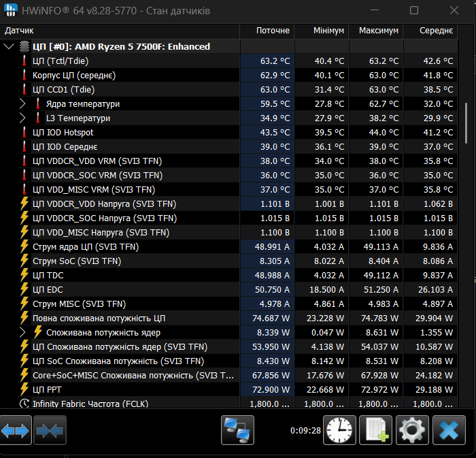This screenshot has width=476, height=458.
Task: Click the blue expand arrows icon
Action: pos(16,431)
